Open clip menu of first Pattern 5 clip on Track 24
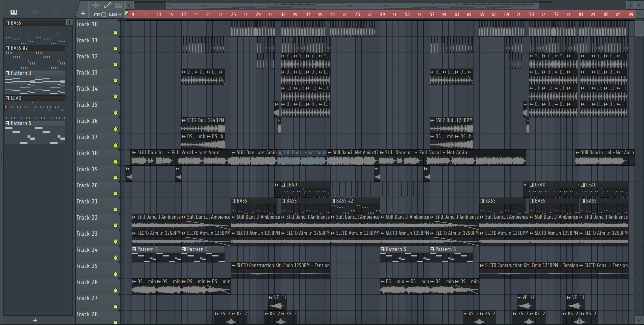 [134, 249]
